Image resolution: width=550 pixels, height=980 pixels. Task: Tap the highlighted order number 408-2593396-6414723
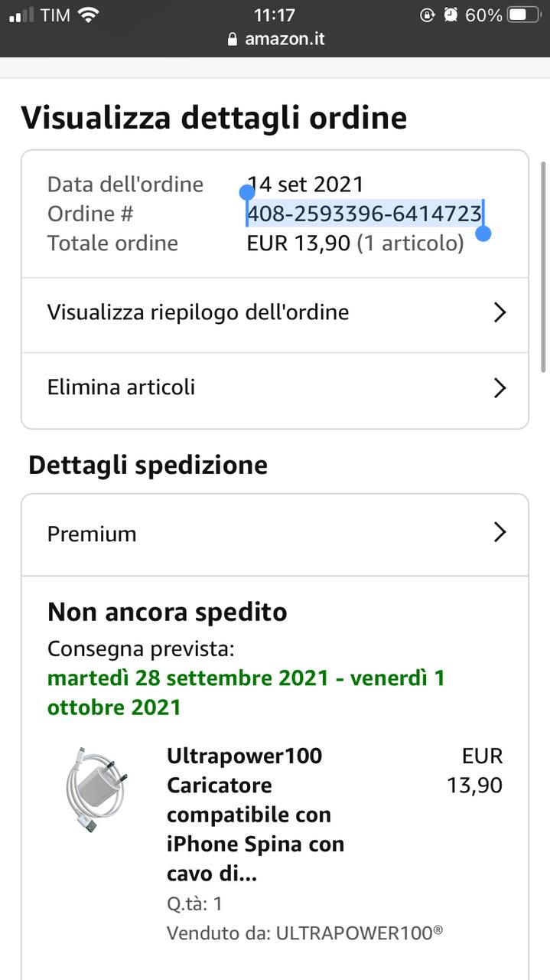(364, 214)
